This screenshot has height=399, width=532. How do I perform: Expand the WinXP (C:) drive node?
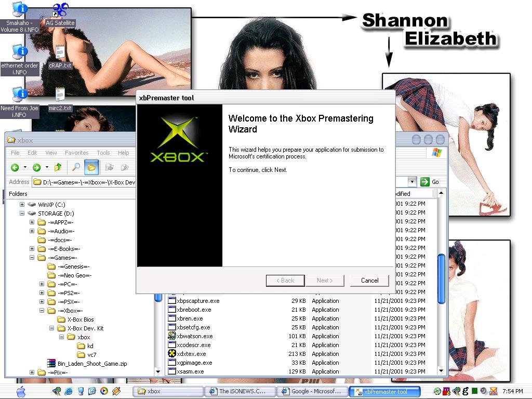pyautogui.click(x=22, y=205)
